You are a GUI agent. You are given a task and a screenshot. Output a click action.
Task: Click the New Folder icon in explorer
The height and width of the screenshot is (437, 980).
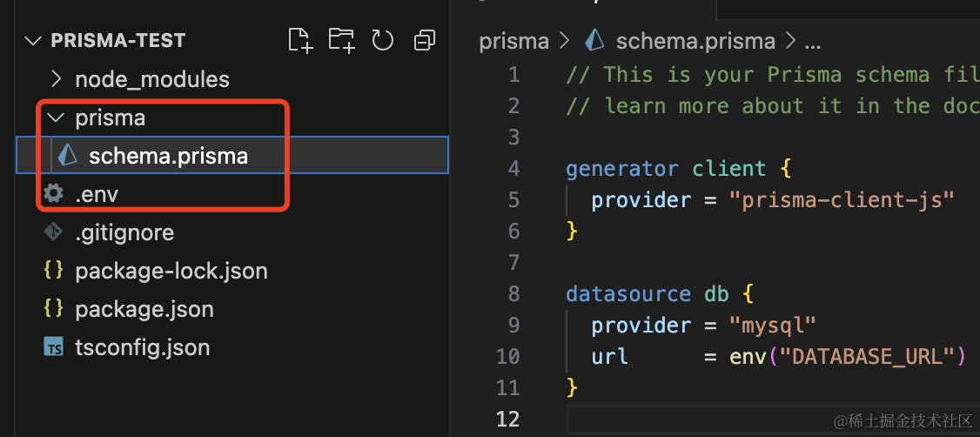click(341, 40)
